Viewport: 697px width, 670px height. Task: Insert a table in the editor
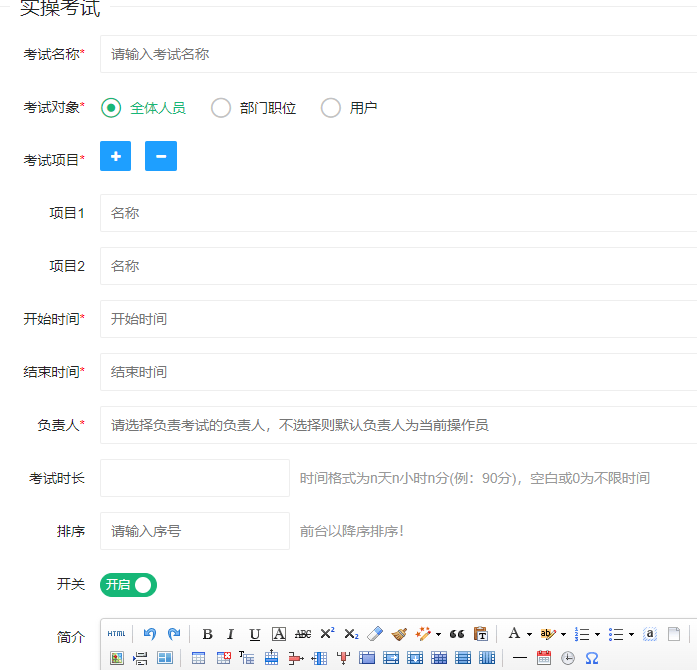(x=198, y=658)
